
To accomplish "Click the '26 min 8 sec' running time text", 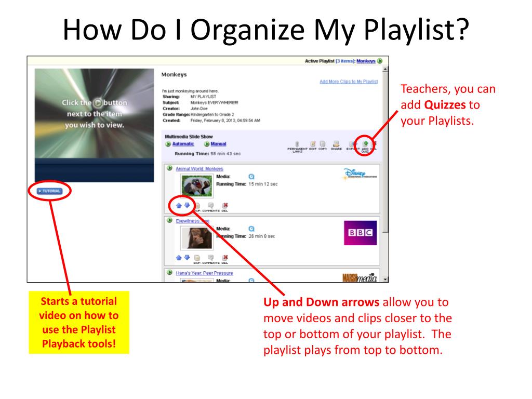I will (262, 236).
